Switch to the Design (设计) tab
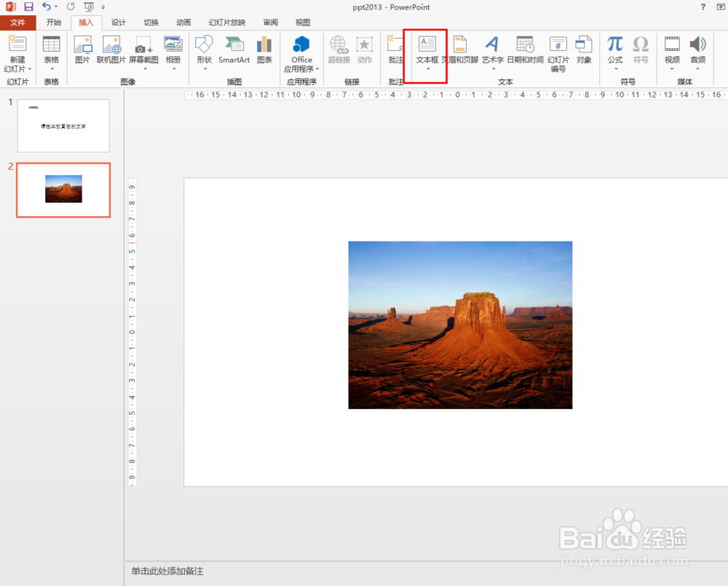The width and height of the screenshot is (728, 586). 119,23
